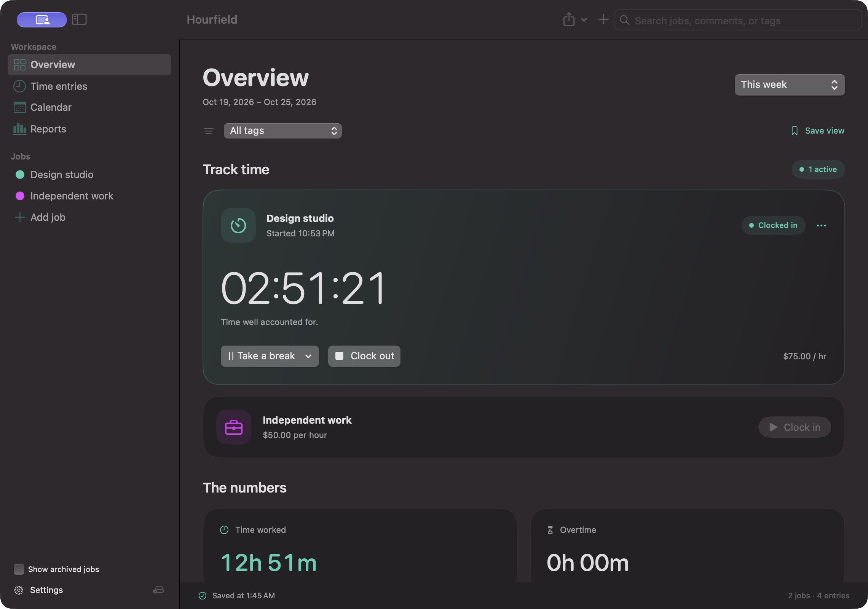868x609 pixels.
Task: Toggle the Show archived jobs checkbox
Action: [19, 569]
